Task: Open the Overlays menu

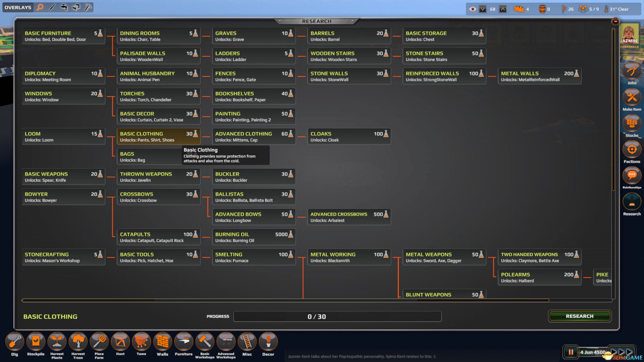Action: [x=18, y=7]
